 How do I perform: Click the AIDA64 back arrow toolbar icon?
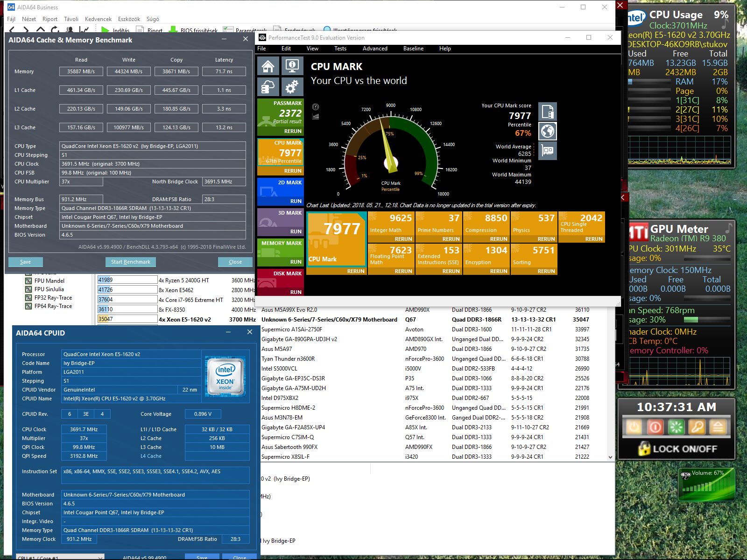12,30
